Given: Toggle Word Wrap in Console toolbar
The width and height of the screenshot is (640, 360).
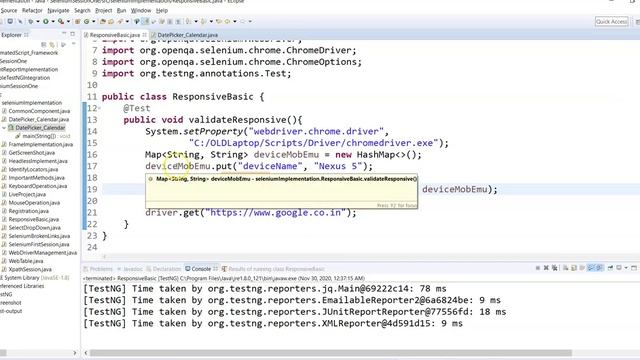Looking at the screenshot, I should click(x=582, y=268).
